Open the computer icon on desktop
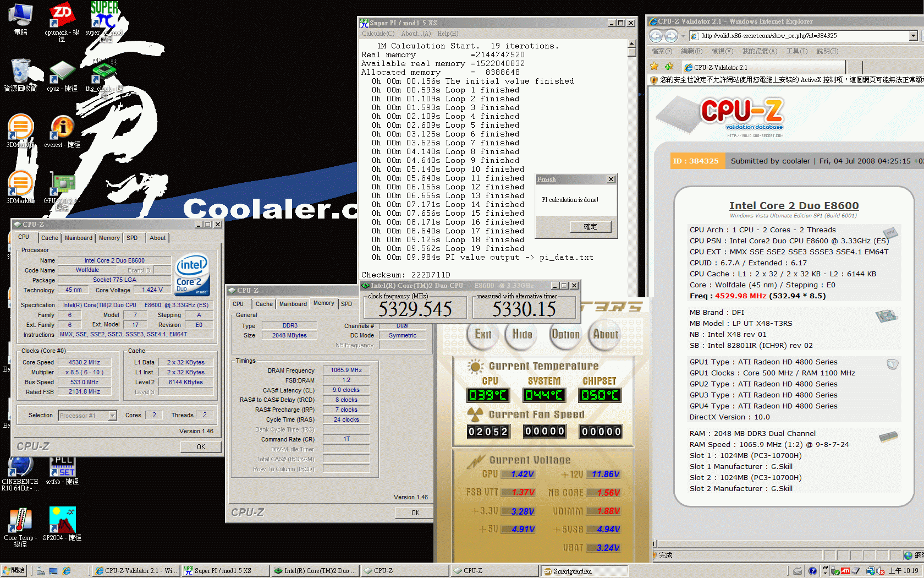The width and height of the screenshot is (924, 578). (20, 19)
